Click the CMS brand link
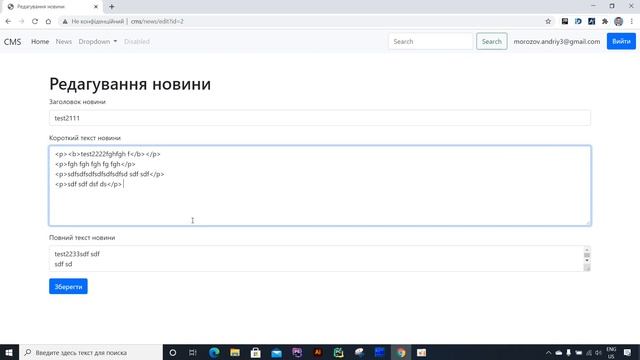The width and height of the screenshot is (640, 360). click(x=13, y=42)
